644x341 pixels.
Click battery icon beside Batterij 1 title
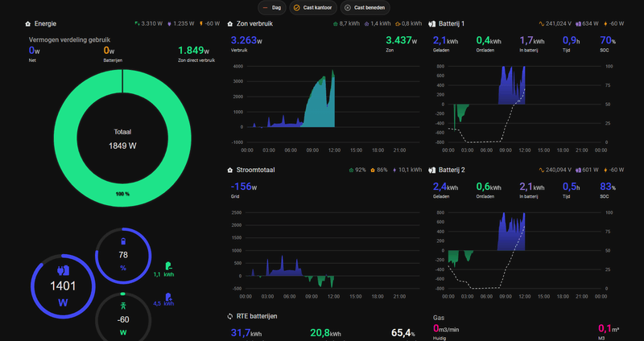pyautogui.click(x=432, y=24)
